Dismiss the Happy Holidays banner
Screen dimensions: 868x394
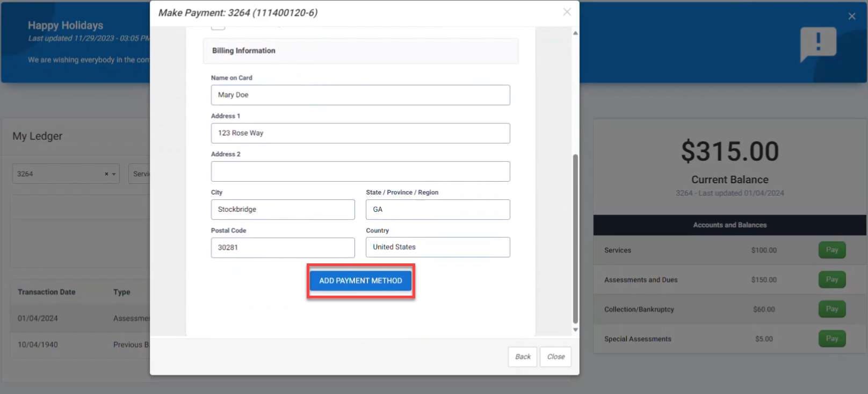pyautogui.click(x=852, y=16)
